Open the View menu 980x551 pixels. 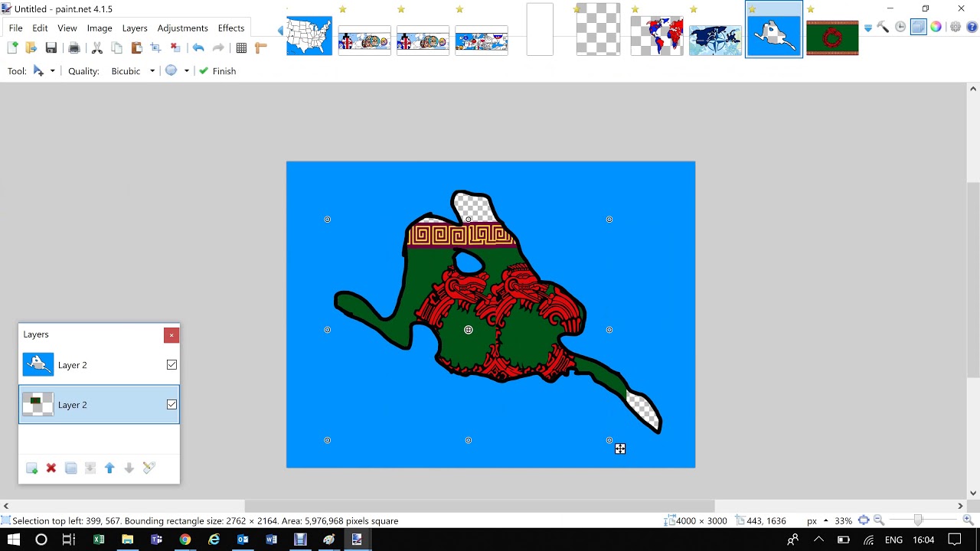[x=67, y=28]
